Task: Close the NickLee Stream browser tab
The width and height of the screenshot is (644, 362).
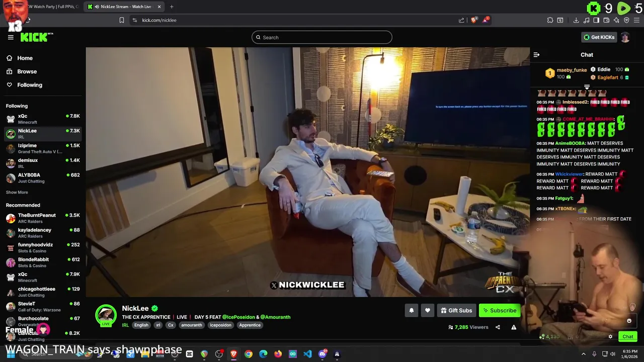Action: pyautogui.click(x=159, y=7)
